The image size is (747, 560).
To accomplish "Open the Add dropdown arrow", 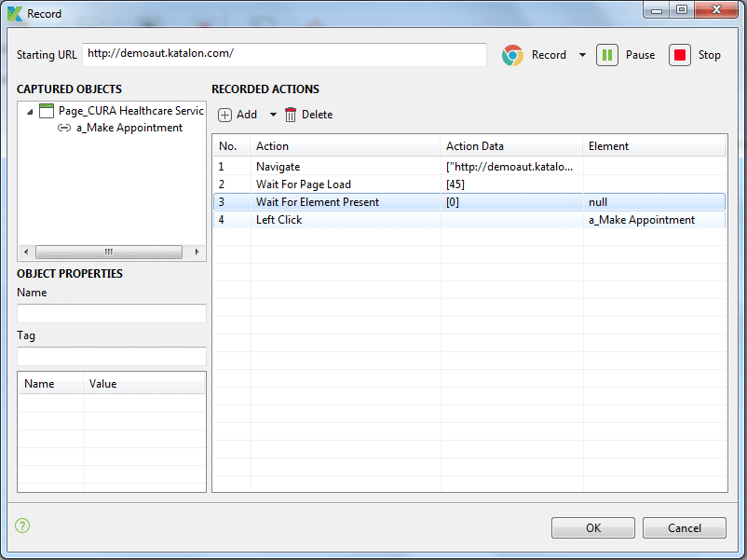I will (273, 115).
